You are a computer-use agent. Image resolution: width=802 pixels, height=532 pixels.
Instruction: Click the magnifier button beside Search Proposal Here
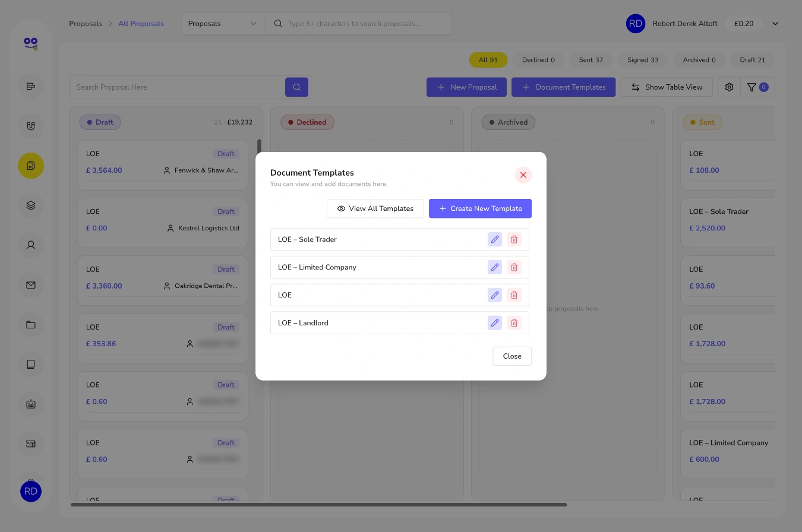point(296,87)
